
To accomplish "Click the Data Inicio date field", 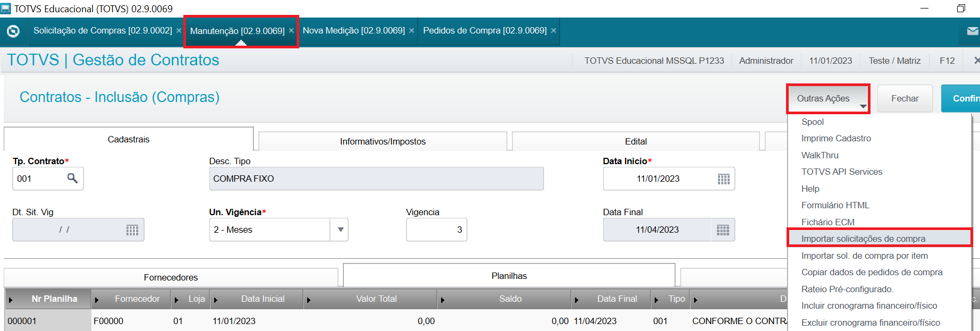I will 669,179.
